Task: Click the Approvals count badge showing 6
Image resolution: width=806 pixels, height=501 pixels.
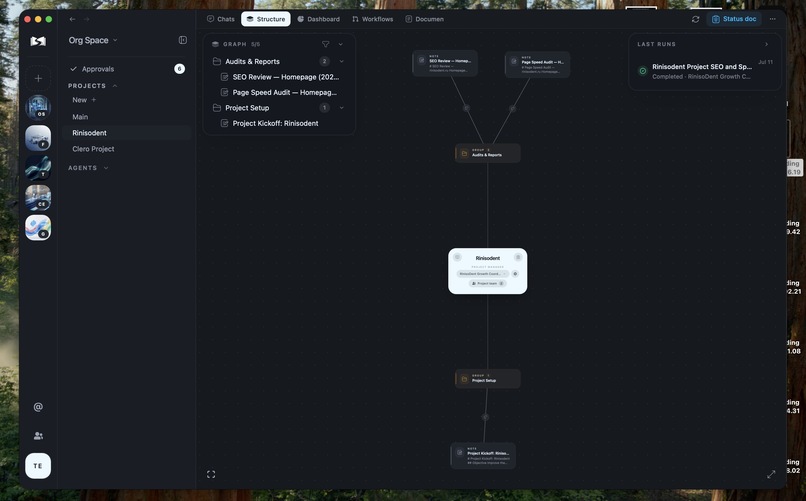Action: click(179, 69)
